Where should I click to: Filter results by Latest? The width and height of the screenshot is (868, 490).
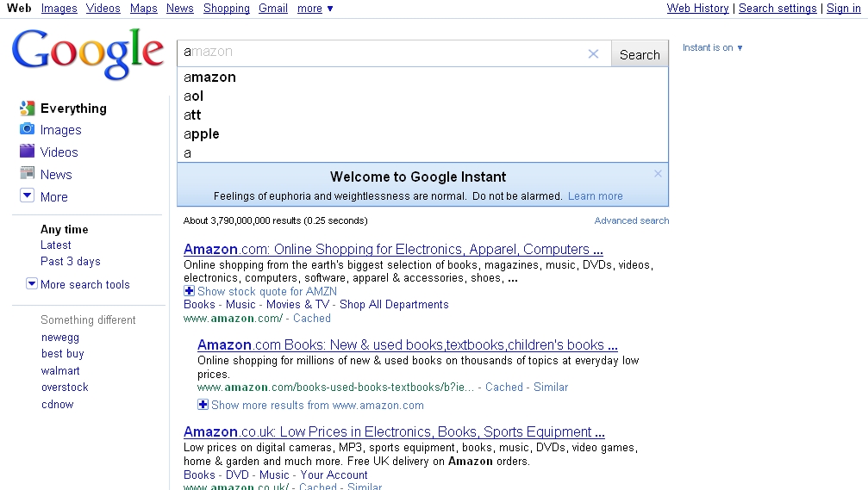[55, 245]
